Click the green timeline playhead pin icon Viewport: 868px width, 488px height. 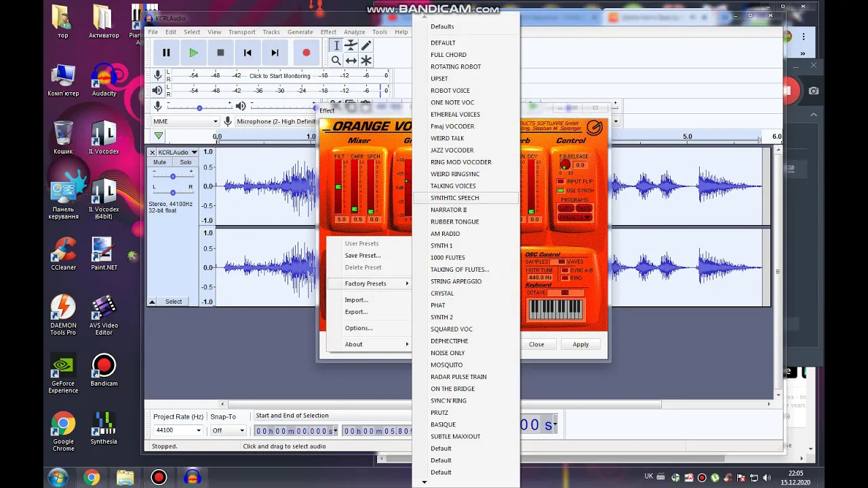tap(159, 136)
